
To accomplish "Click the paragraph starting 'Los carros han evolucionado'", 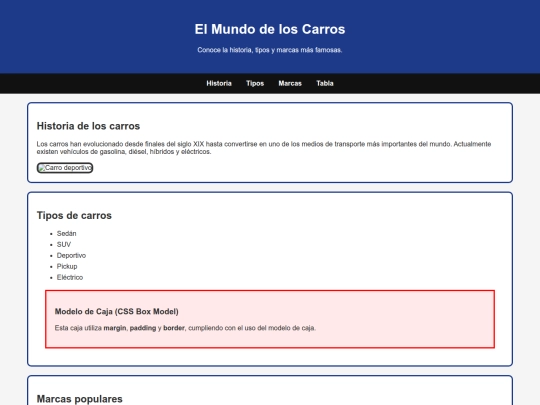I will click(x=264, y=148).
